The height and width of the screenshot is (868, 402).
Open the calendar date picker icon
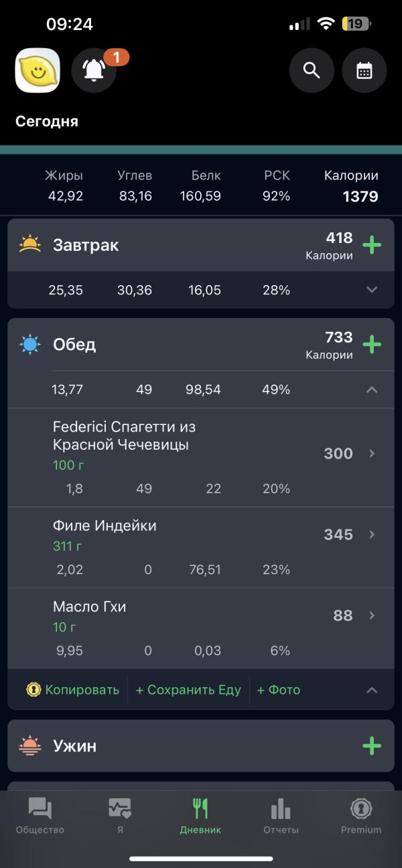pyautogui.click(x=364, y=70)
